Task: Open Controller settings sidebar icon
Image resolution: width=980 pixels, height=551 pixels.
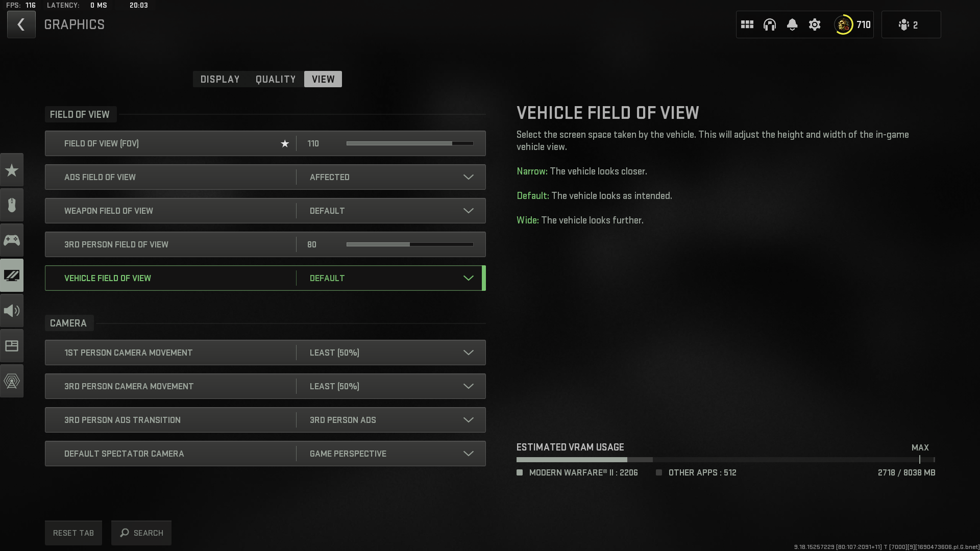Action: [12, 240]
